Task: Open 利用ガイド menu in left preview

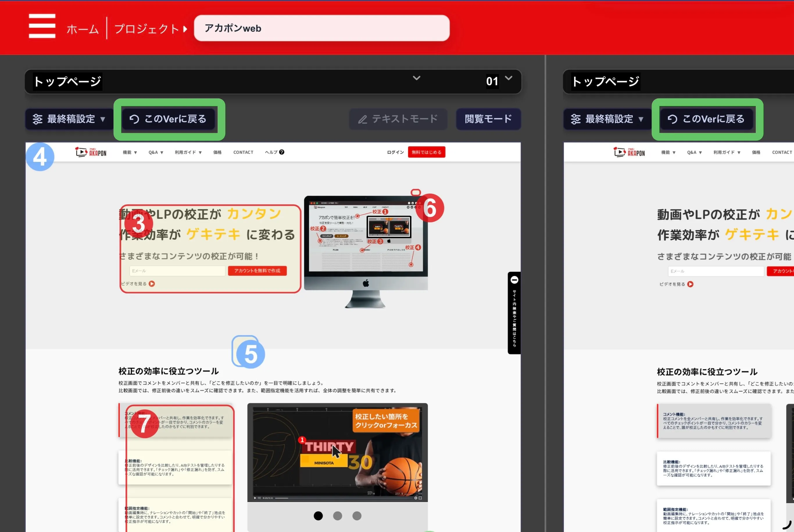Action: (x=188, y=152)
